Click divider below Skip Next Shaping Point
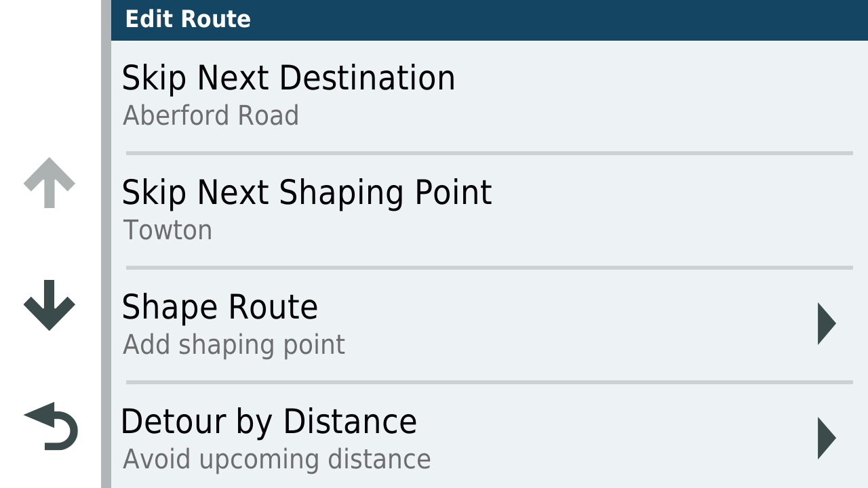The width and height of the screenshot is (868, 488). pyautogui.click(x=489, y=268)
